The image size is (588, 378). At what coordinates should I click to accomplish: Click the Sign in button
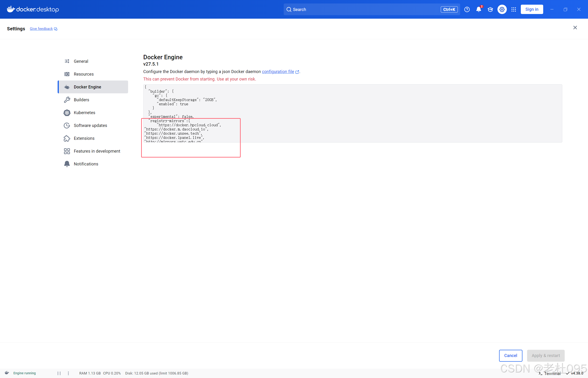coord(532,9)
